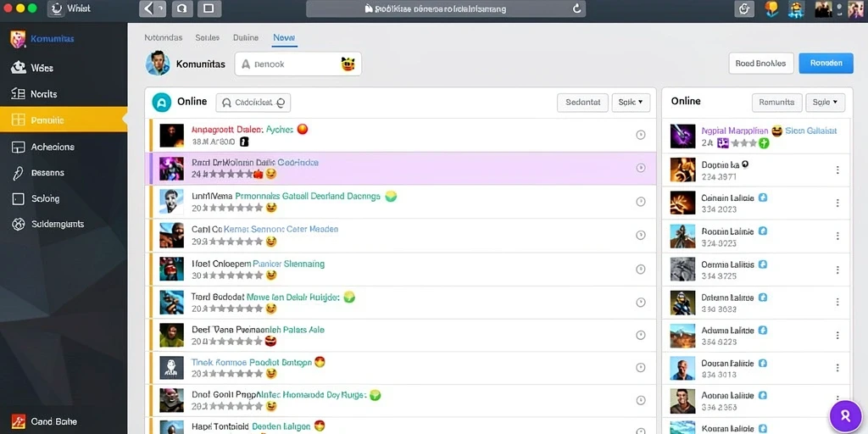Click the Komunitas search input field
Viewport: 868px width, 434px height.
298,64
